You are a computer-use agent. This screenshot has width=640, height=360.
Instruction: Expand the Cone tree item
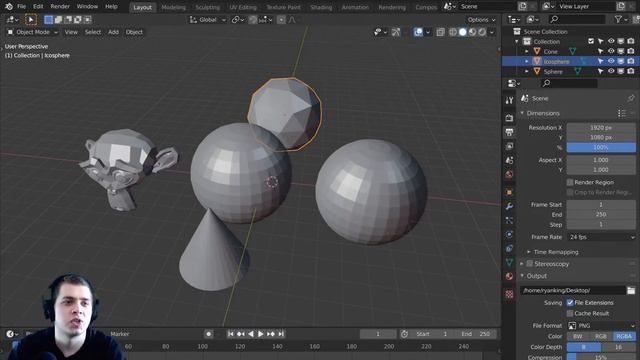(527, 51)
